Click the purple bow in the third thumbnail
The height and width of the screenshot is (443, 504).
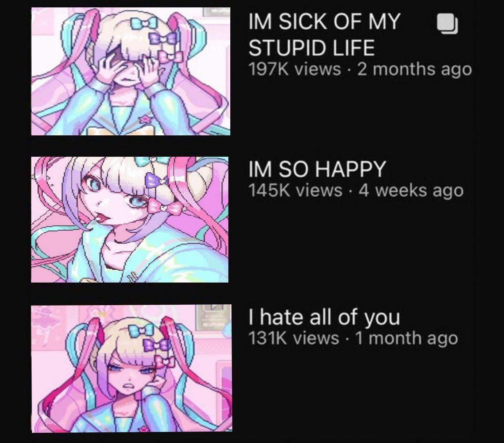point(155,345)
